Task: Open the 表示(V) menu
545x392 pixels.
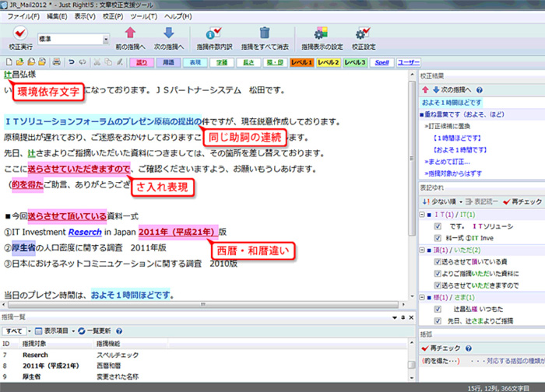Action: point(85,16)
